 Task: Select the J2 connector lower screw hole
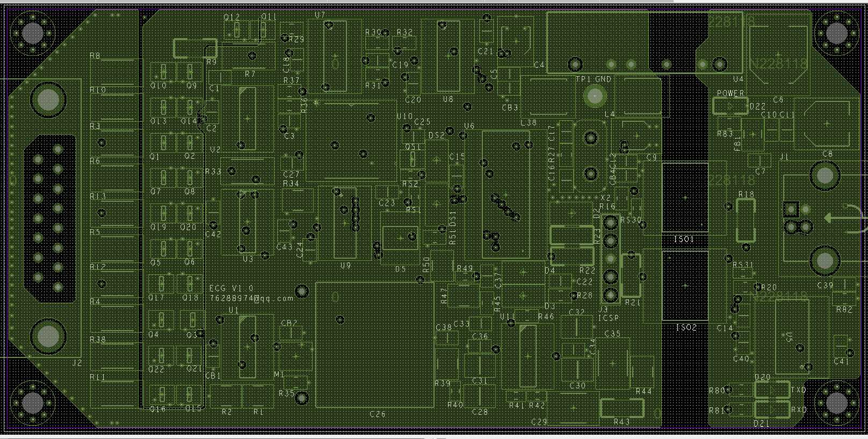point(48,336)
